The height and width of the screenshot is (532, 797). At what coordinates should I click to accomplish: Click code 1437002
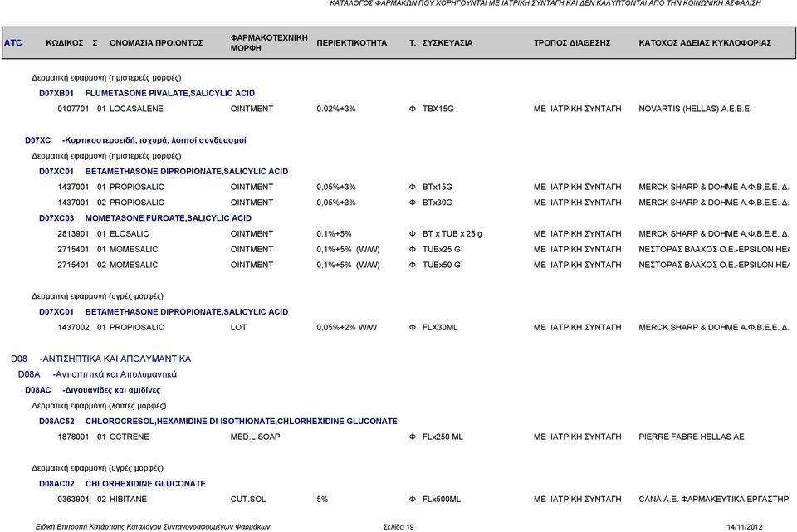[x=73, y=327]
